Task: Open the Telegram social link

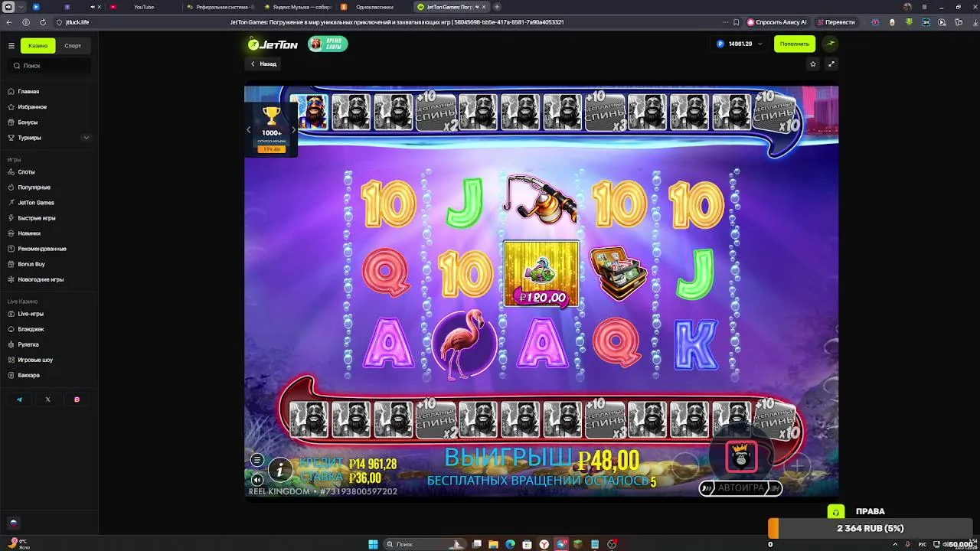Action: tap(19, 399)
